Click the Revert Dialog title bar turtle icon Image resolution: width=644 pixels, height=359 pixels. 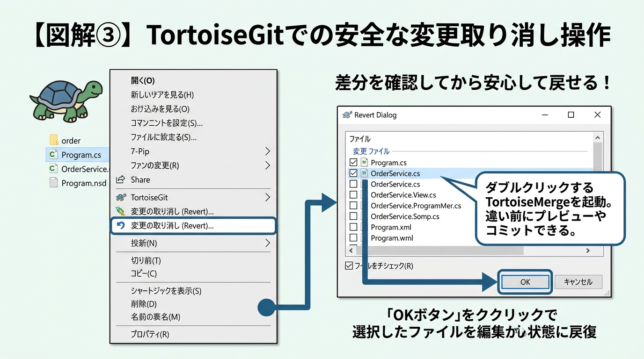click(347, 115)
